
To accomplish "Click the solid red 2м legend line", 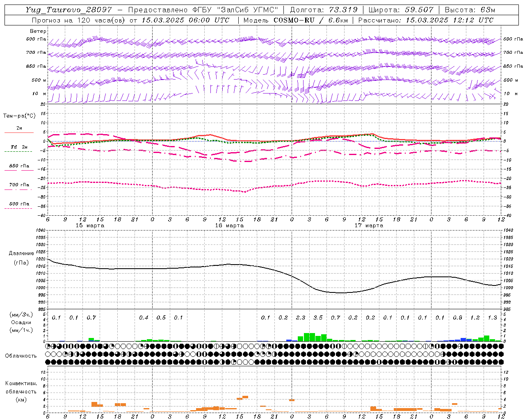I will (19, 133).
